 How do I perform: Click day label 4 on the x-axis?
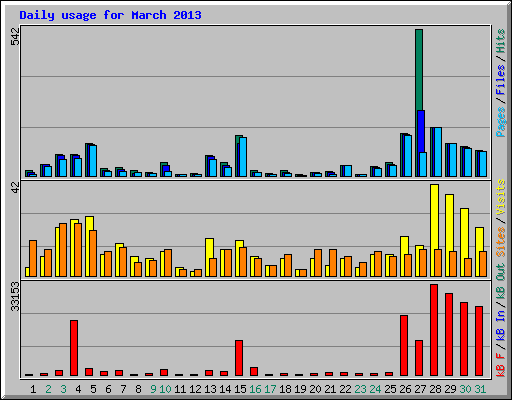(78, 389)
